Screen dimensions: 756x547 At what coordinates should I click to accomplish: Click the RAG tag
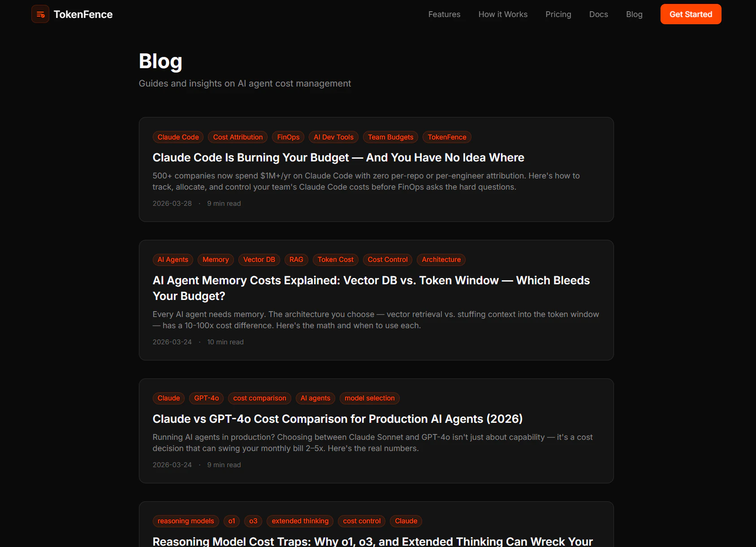pos(296,260)
